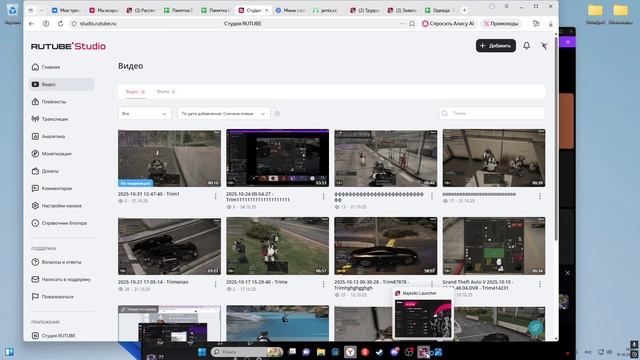Screen dimensions: 640x360
Task: Select Видео in the sidebar
Action: tap(62, 84)
